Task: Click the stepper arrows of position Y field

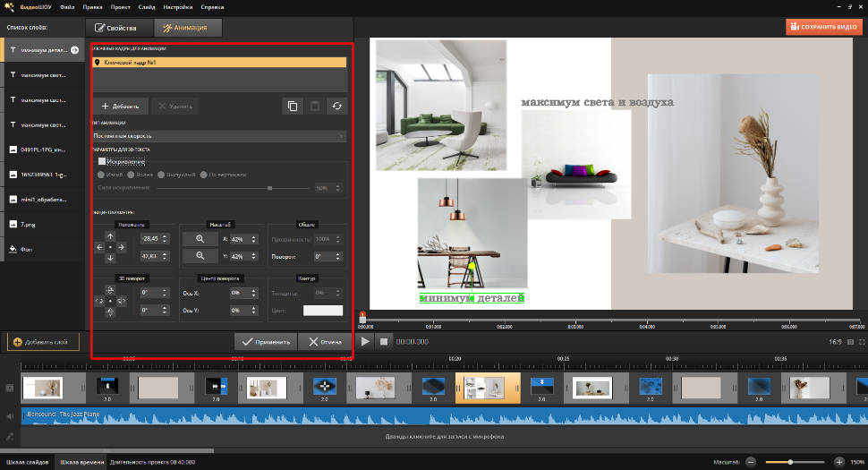Action: point(165,256)
